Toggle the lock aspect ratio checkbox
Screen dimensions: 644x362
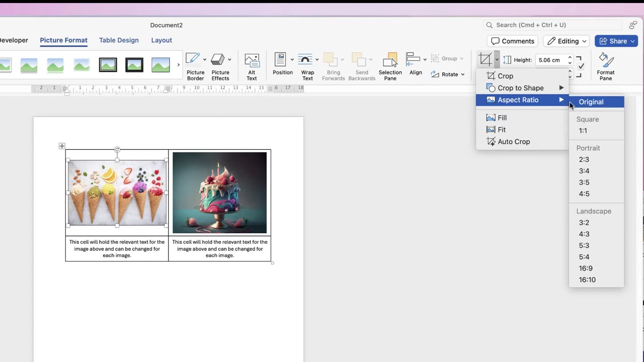coord(581,66)
